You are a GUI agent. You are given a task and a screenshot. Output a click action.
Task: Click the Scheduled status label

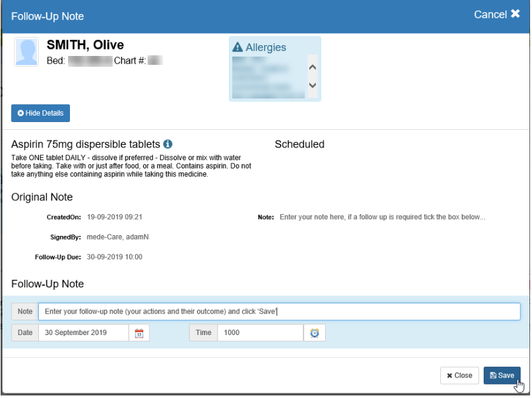(x=299, y=144)
